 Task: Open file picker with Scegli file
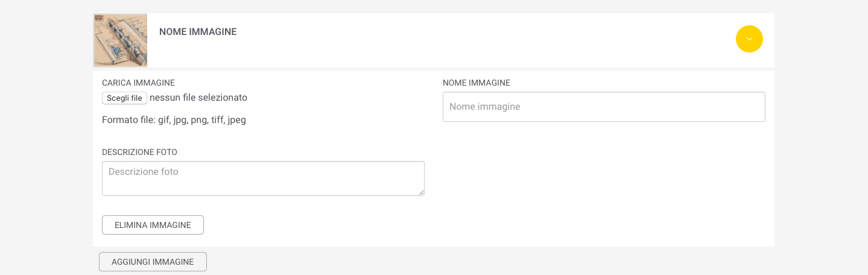[124, 98]
